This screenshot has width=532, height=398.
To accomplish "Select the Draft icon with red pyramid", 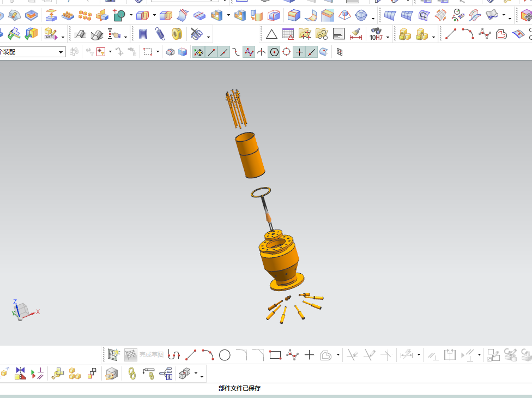I will click(x=344, y=15).
